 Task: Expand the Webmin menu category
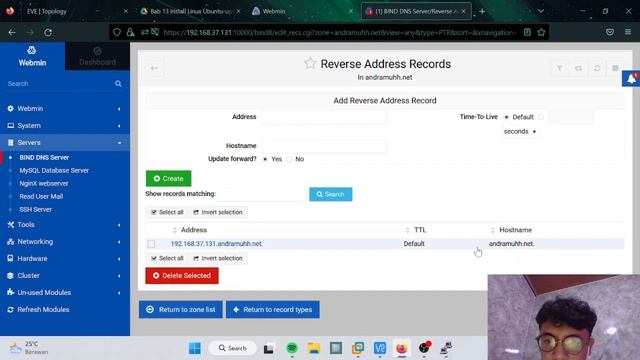65,109
